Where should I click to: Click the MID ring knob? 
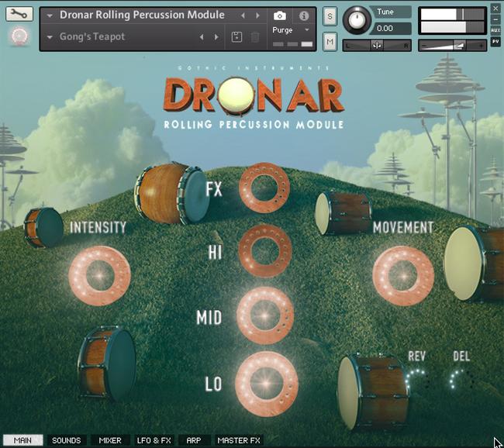coord(265,315)
